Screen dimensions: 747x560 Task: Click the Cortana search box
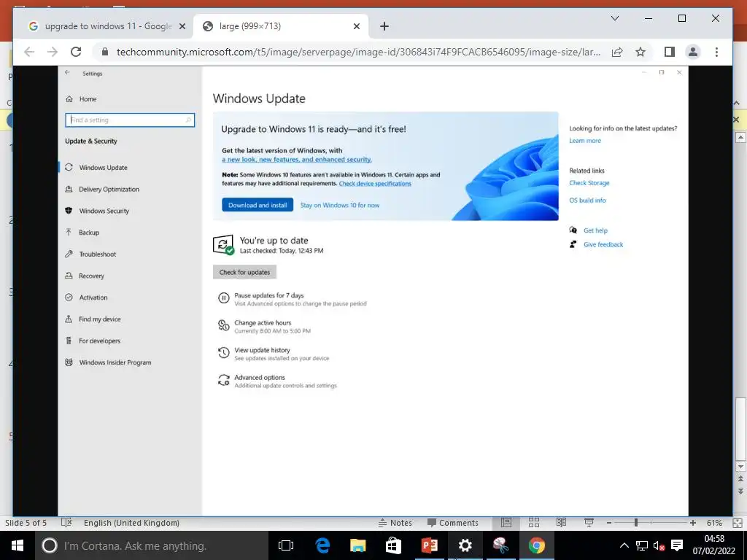152,545
